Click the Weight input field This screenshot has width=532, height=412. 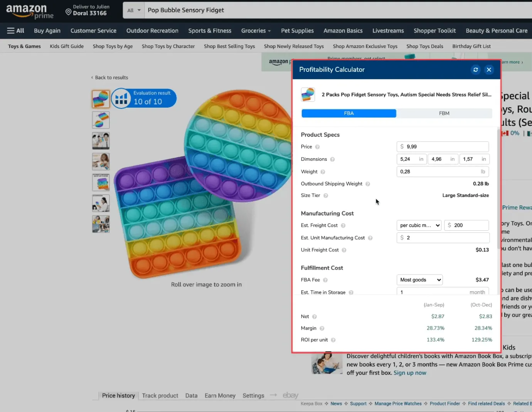click(443, 172)
